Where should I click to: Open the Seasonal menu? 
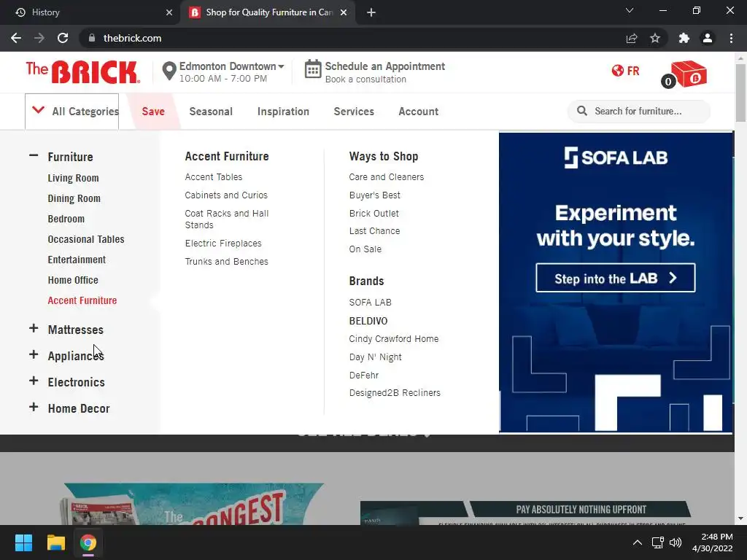point(211,112)
